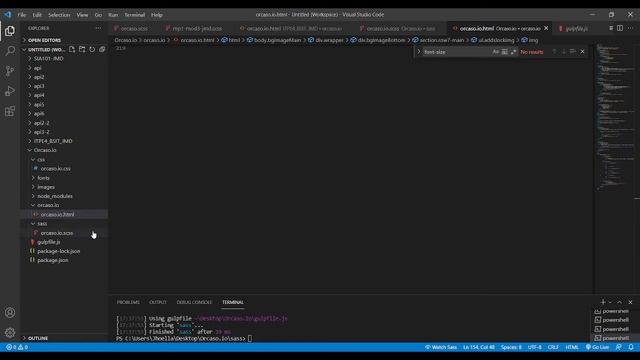640x360 pixels.
Task: Click errors and warnings count in status bar
Action: 17,347
